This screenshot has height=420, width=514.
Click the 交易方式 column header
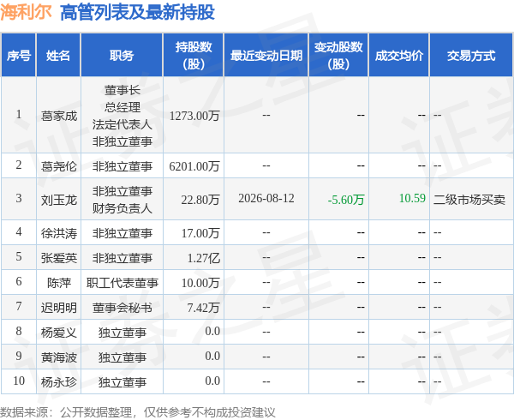coord(471,55)
